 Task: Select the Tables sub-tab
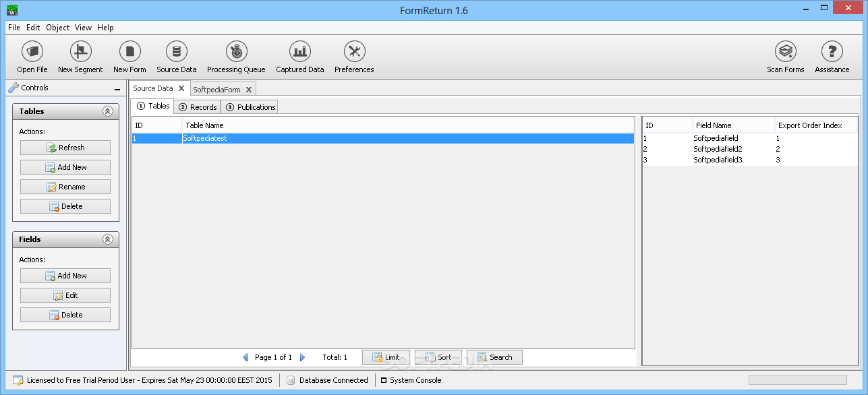[152, 106]
